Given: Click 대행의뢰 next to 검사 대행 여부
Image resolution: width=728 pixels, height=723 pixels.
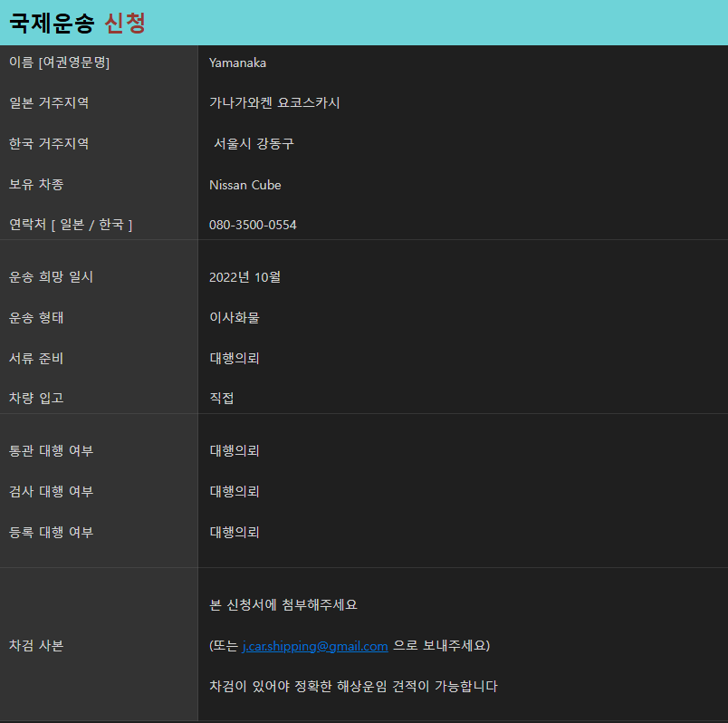Looking at the screenshot, I should click(235, 492).
